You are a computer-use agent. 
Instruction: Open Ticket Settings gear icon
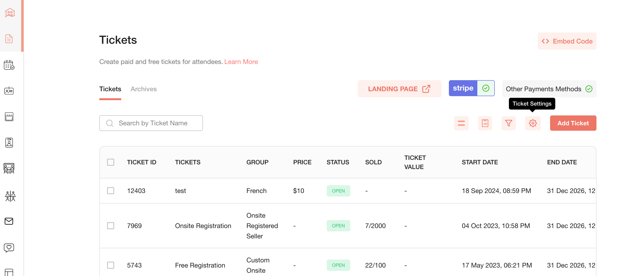click(x=533, y=123)
